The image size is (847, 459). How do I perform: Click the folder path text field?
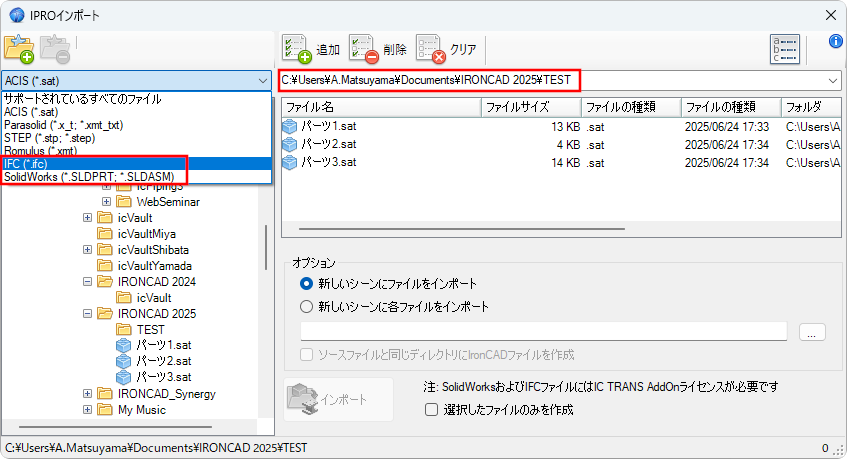click(552, 81)
